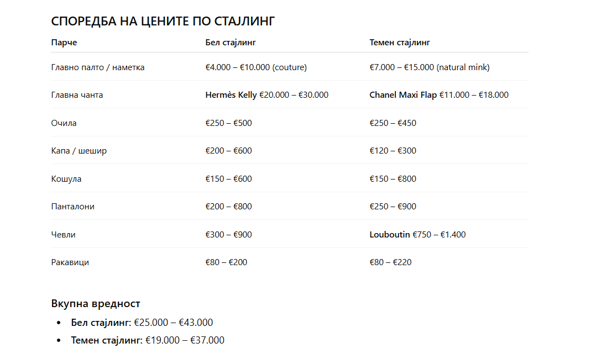Click the natural mink price cell
Viewport: 591px width, 364px height.
tap(430, 67)
